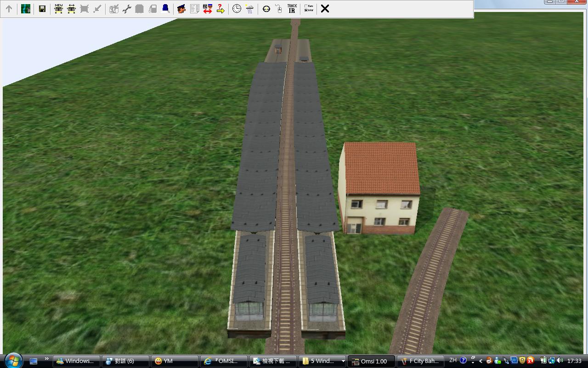The image size is (588, 368).
Task: Click the Show Desktop quick launch icon
Action: (x=34, y=361)
